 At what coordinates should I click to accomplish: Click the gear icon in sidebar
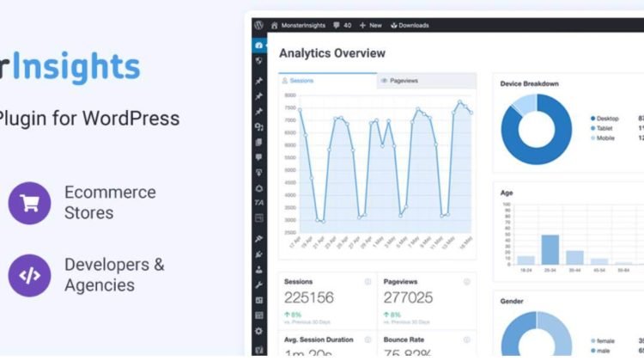tap(258, 331)
